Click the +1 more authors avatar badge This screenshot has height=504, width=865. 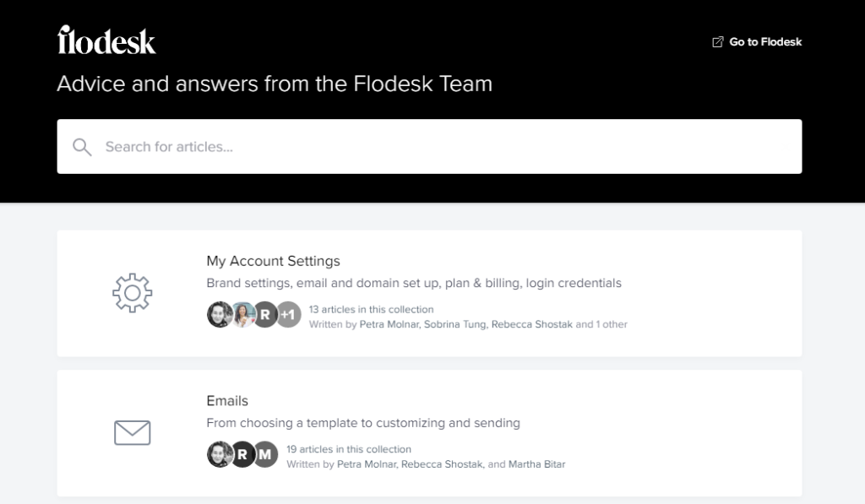click(x=288, y=315)
